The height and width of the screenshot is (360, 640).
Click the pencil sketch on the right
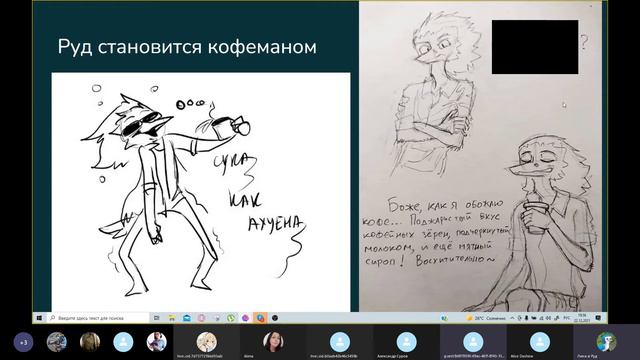(x=480, y=157)
